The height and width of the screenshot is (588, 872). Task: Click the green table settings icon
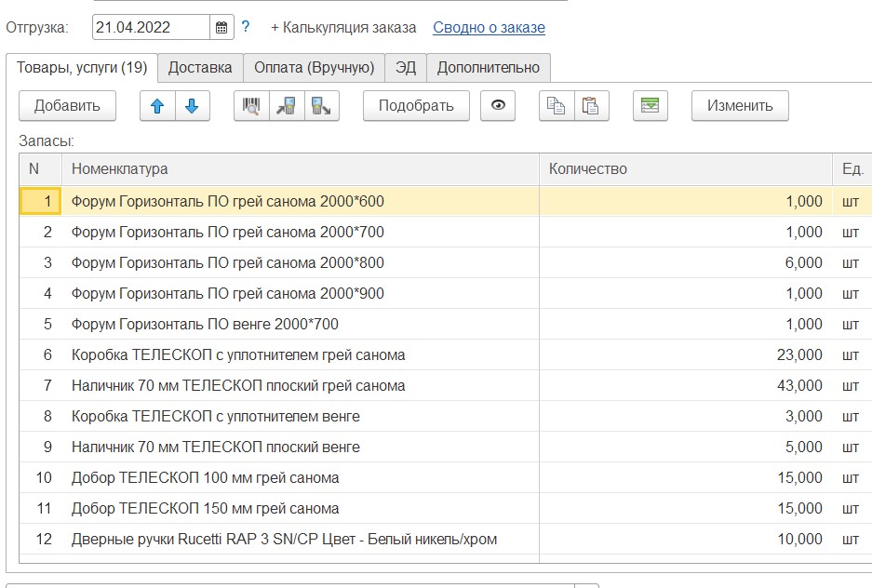coord(651,106)
